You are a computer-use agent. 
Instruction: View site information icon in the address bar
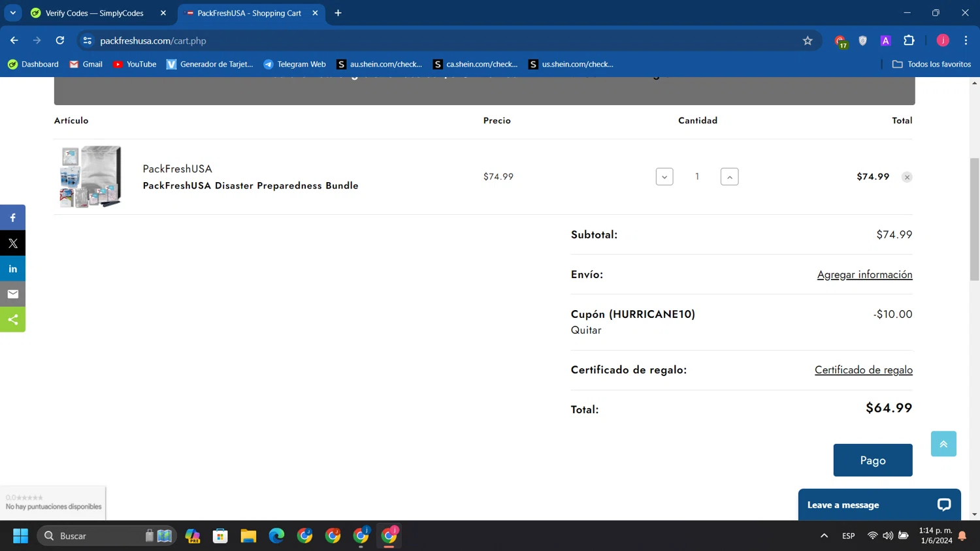point(87,40)
